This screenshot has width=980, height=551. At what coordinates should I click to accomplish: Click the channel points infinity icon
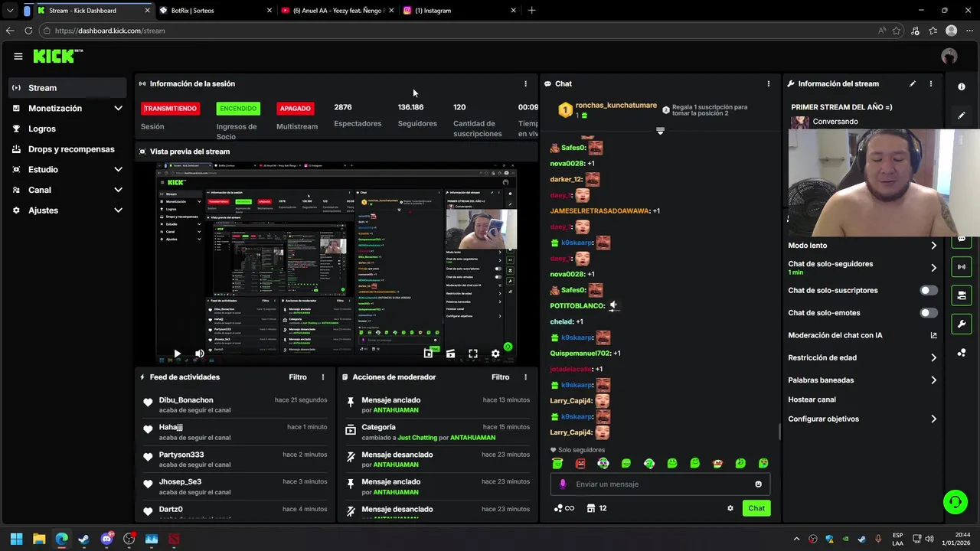(563, 508)
